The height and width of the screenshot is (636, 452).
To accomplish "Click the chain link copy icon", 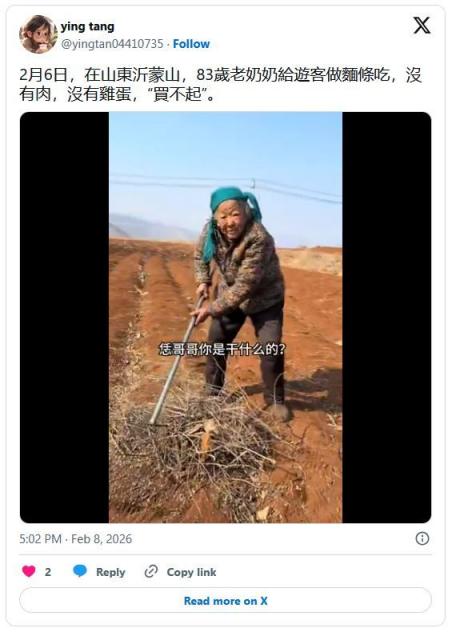I will (x=151, y=571).
